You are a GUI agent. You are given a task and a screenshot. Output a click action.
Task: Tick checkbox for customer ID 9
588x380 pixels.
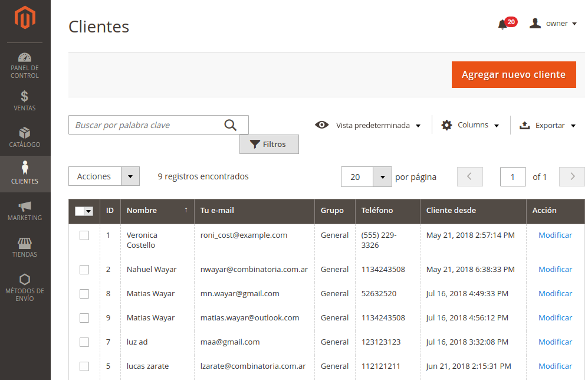[84, 317]
